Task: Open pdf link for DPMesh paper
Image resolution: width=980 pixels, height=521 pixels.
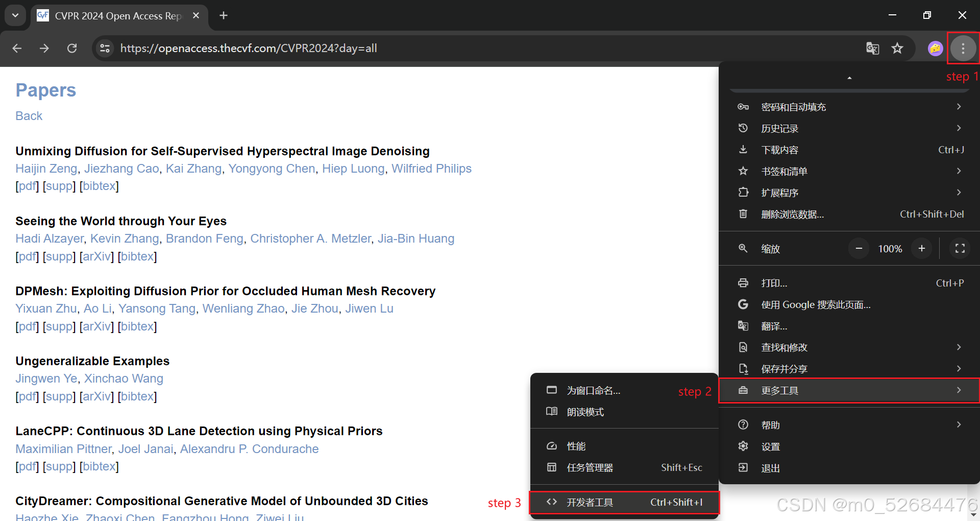Action: click(x=28, y=326)
